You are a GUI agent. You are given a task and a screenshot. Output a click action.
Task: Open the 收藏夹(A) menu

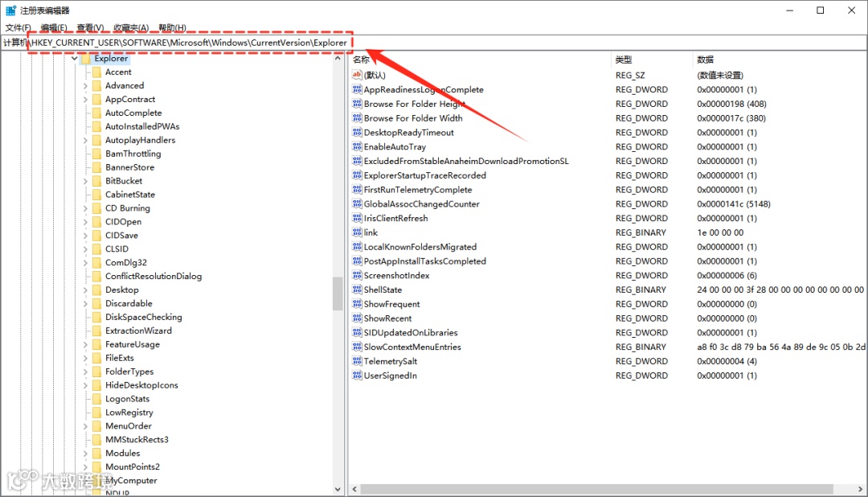[x=131, y=27]
